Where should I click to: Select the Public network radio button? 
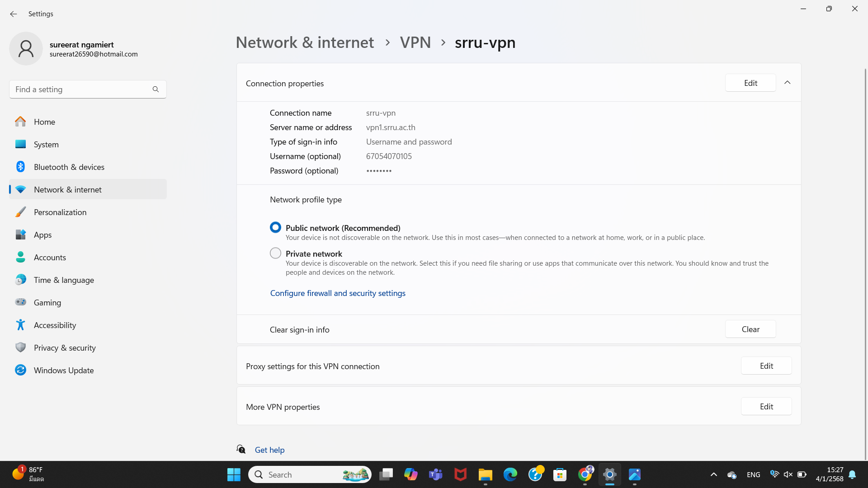[275, 227]
